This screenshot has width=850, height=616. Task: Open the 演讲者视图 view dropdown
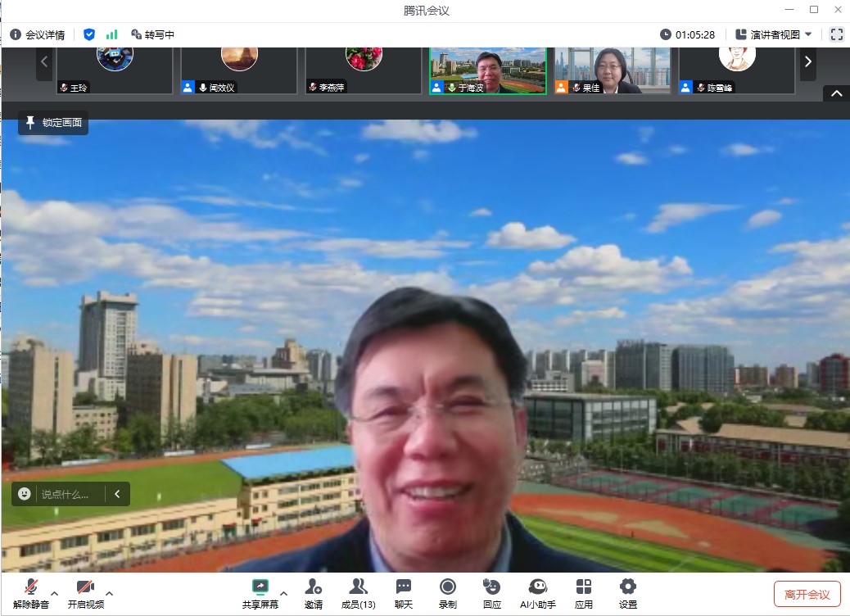point(774,34)
